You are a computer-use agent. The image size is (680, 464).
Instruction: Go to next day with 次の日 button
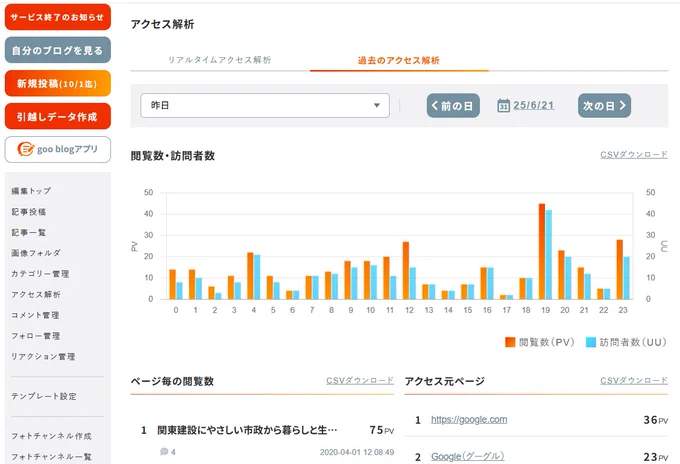click(605, 105)
